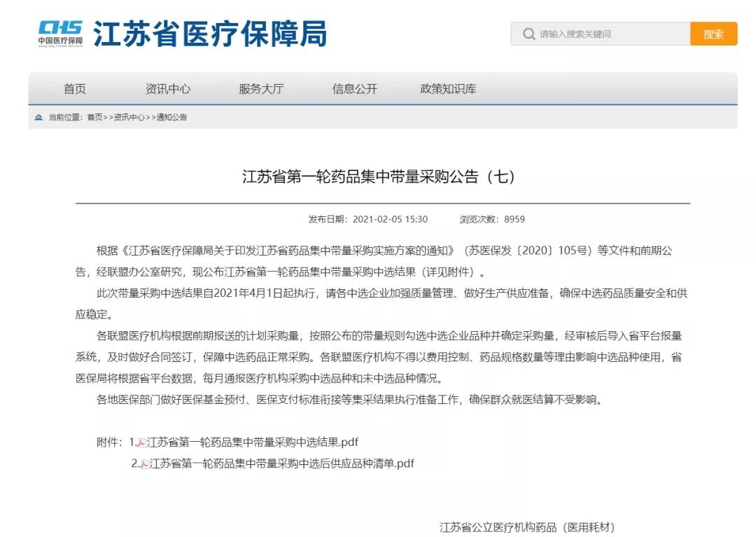Follow the 首页 breadcrumb link
Screen dimensions: 756x537
95,117
